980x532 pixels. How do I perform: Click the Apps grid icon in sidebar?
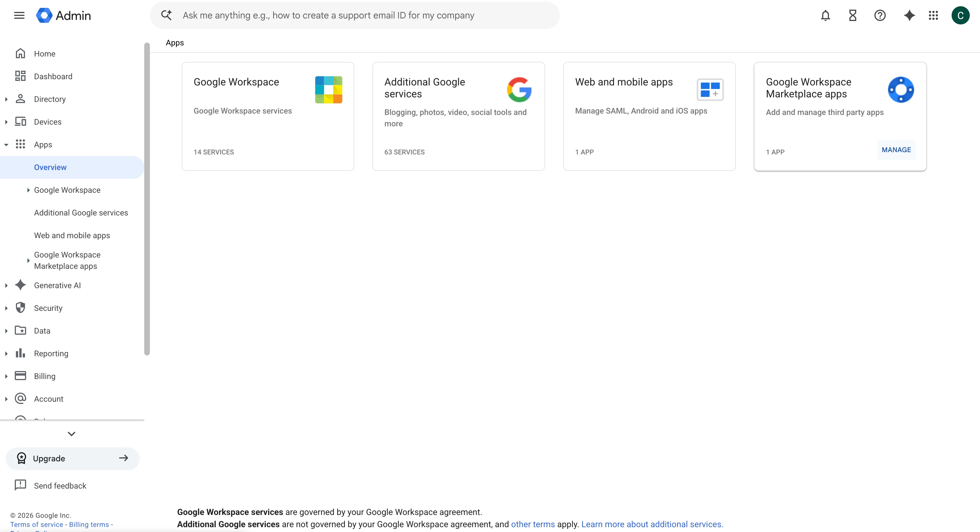pos(20,144)
